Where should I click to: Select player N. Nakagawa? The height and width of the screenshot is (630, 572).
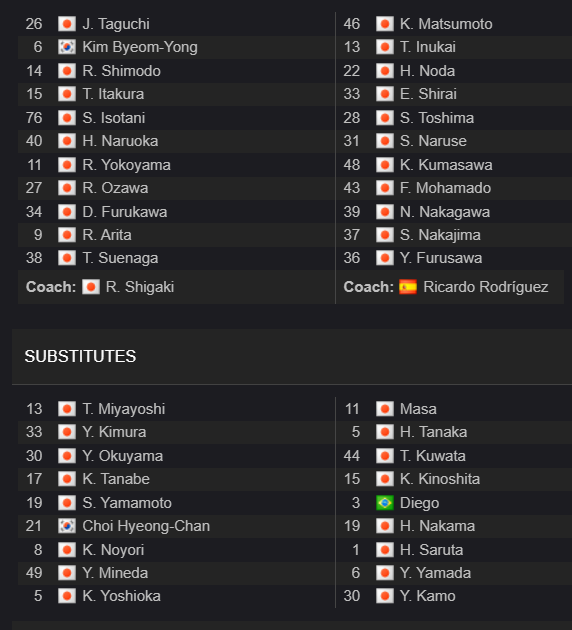coord(445,212)
